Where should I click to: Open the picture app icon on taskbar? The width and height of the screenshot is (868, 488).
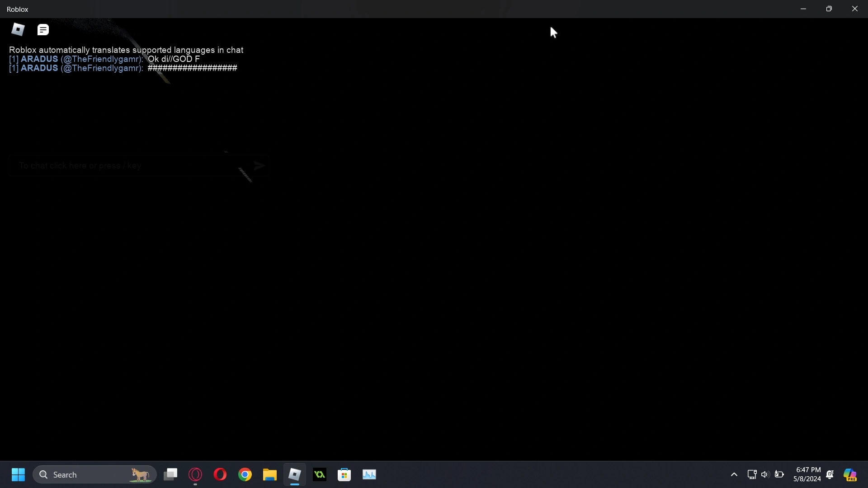[x=370, y=474]
